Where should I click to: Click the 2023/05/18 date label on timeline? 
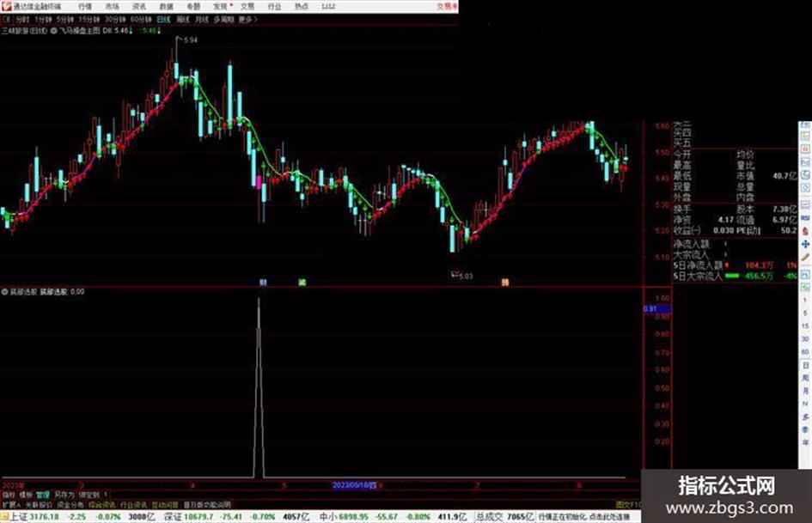tap(355, 485)
